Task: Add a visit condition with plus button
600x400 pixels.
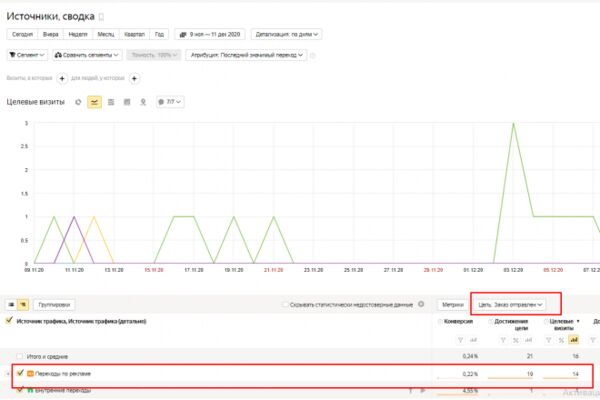Action: (x=62, y=78)
